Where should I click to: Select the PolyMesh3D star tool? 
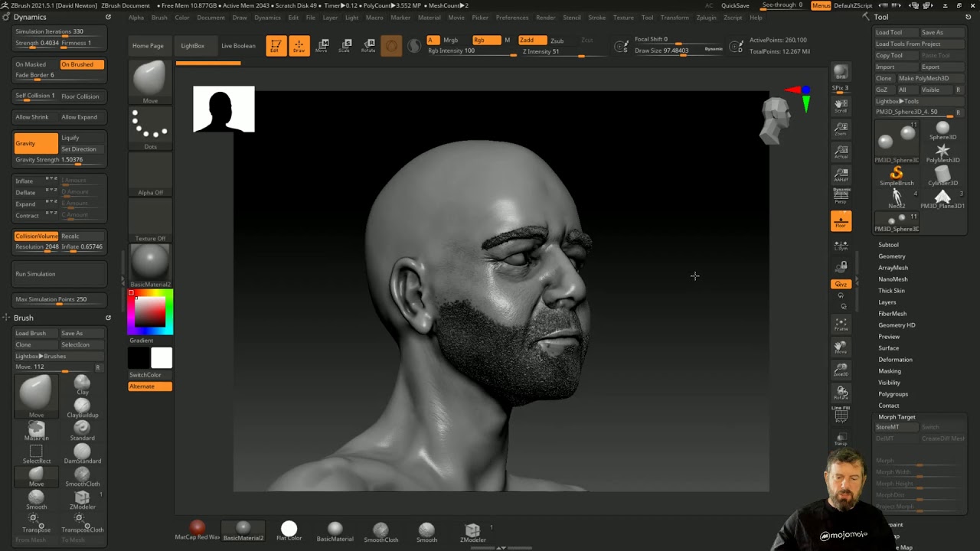[x=942, y=153]
